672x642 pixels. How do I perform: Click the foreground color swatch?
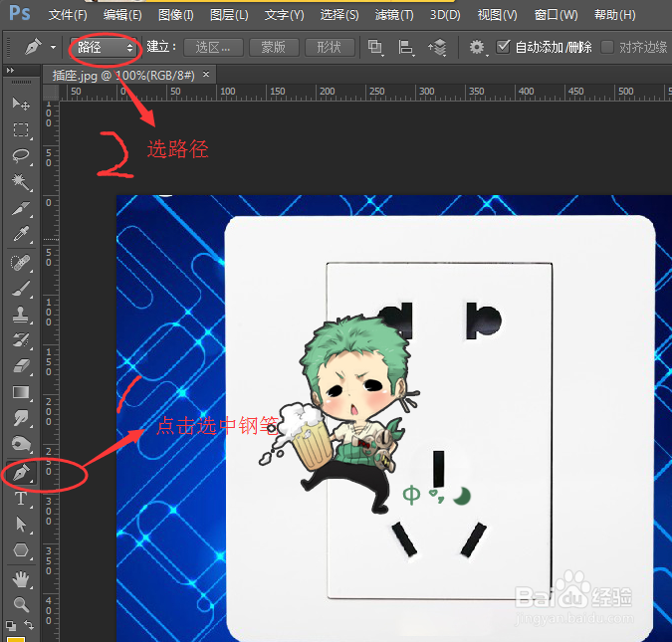point(15,639)
